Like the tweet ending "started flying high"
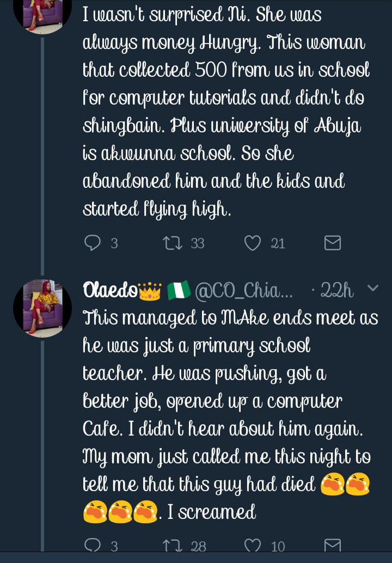Image resolution: width=392 pixels, height=563 pixels. 253,243
